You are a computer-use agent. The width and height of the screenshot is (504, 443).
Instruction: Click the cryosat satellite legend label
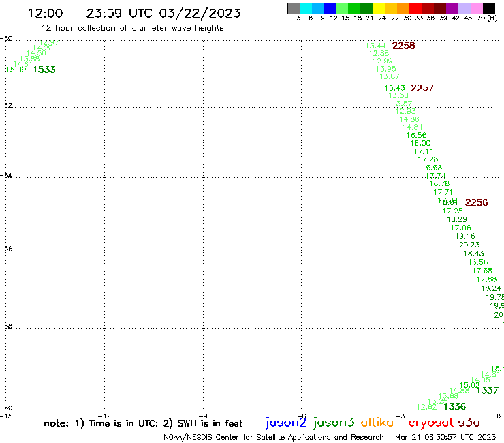pyautogui.click(x=431, y=423)
